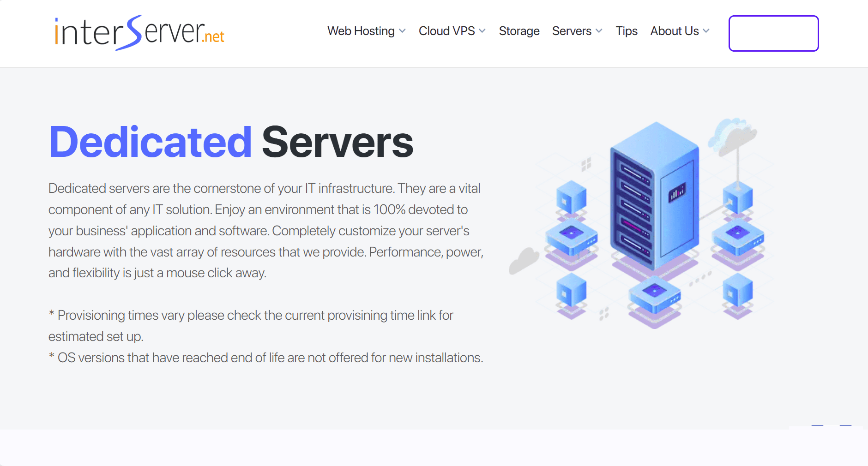Go to the Tips navigation item

[x=626, y=31]
